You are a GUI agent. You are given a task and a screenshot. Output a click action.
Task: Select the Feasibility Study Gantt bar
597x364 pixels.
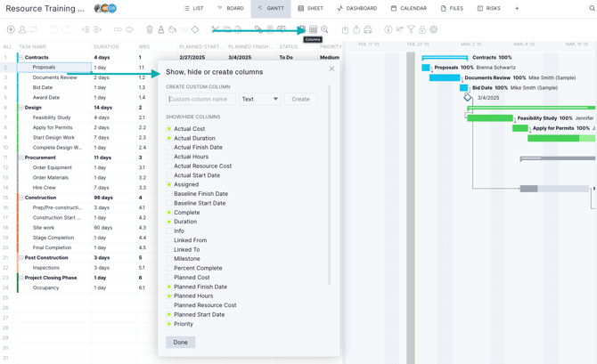point(490,118)
